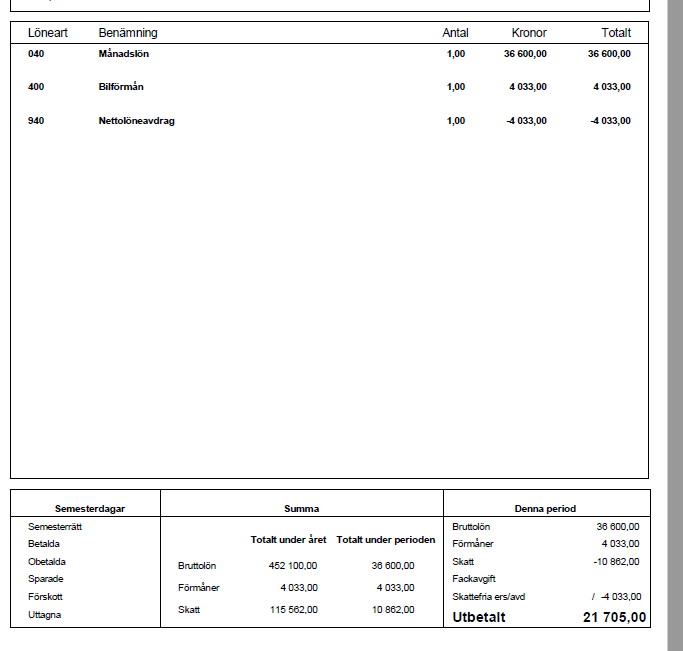Select the Månadslön row label
This screenshot has width=683, height=651.
click(x=124, y=54)
